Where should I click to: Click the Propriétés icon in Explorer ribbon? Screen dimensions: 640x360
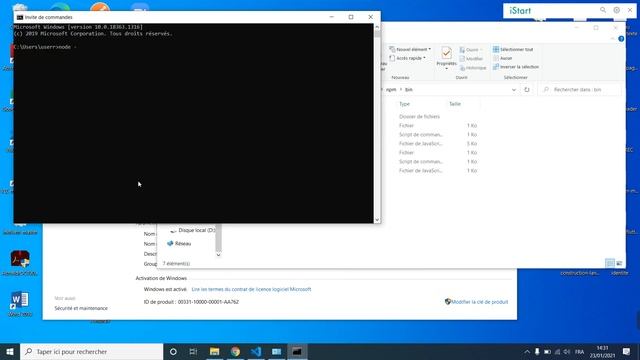coord(446,53)
